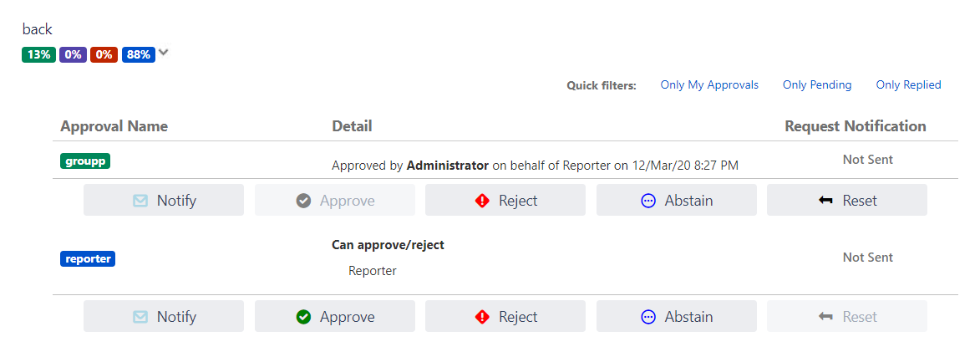Apply Only Pending quick filter
The height and width of the screenshot is (347, 980).
click(x=817, y=85)
